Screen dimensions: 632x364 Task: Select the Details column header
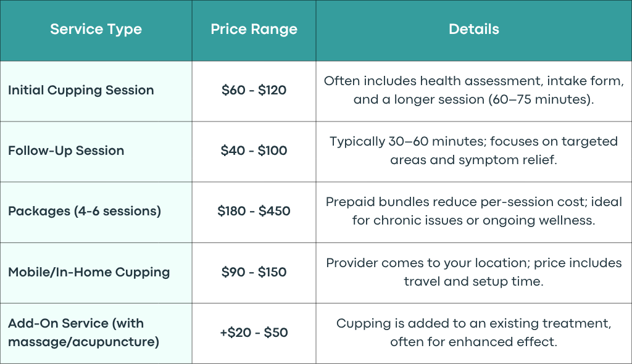[x=474, y=29]
